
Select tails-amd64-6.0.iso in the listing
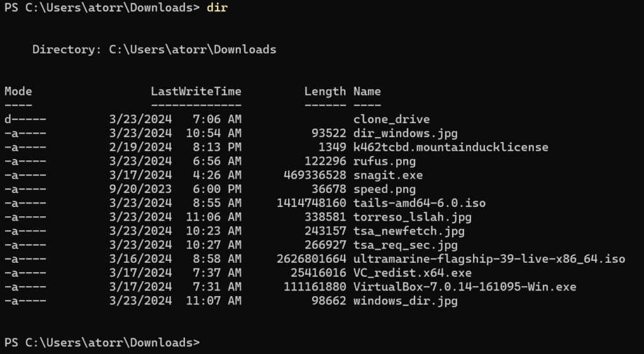pyautogui.click(x=419, y=203)
